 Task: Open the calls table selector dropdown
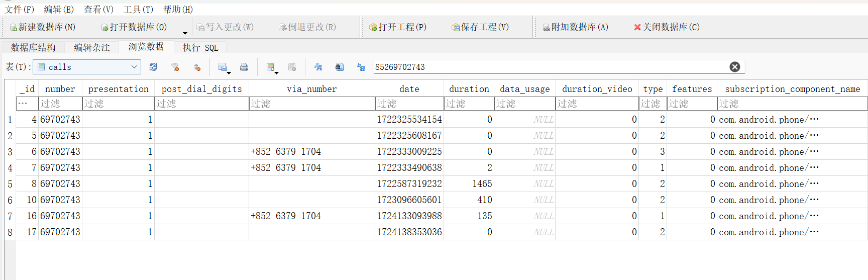point(87,67)
